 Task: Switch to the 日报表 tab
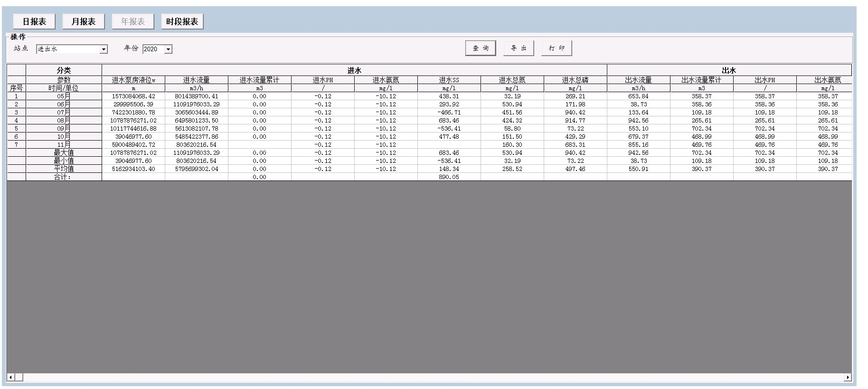coord(34,21)
